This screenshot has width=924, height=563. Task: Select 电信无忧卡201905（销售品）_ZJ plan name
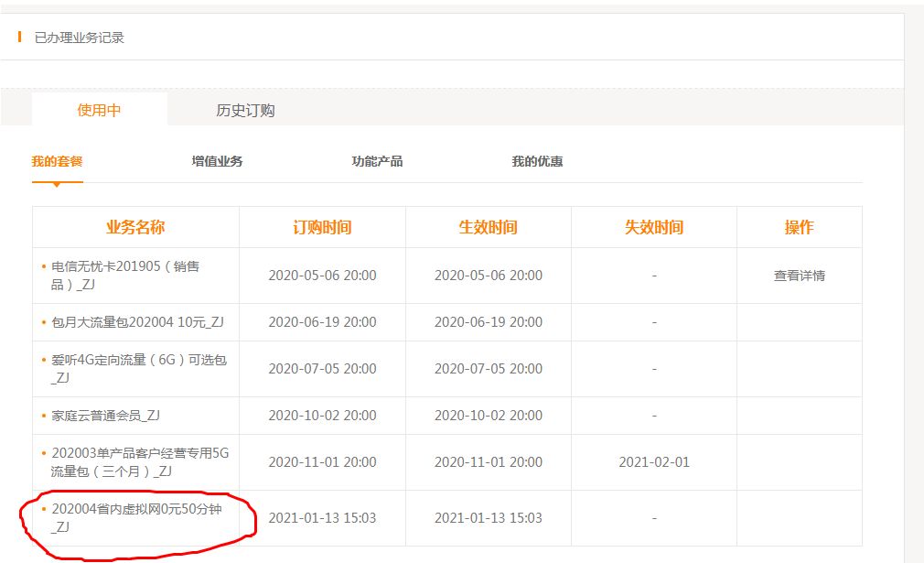[125, 276]
